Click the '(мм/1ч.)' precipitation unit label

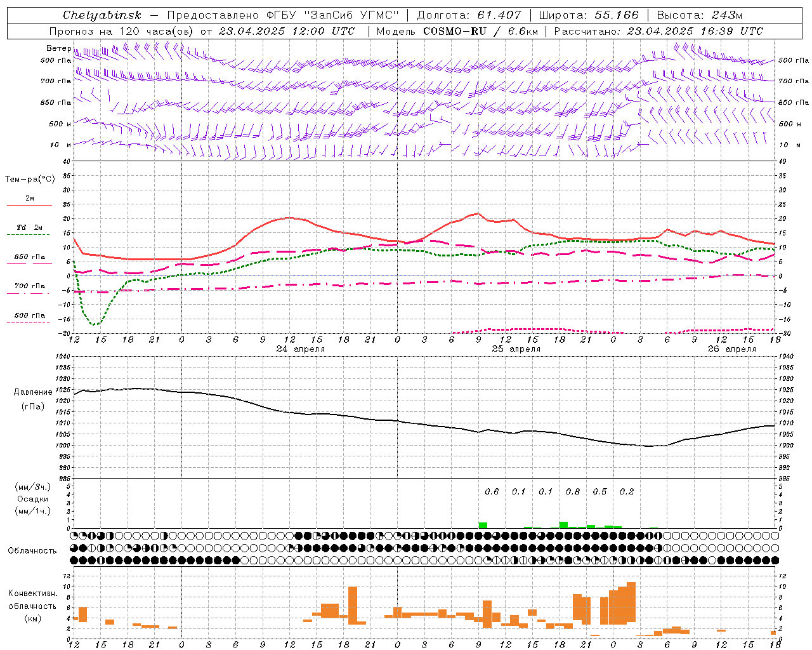33,511
